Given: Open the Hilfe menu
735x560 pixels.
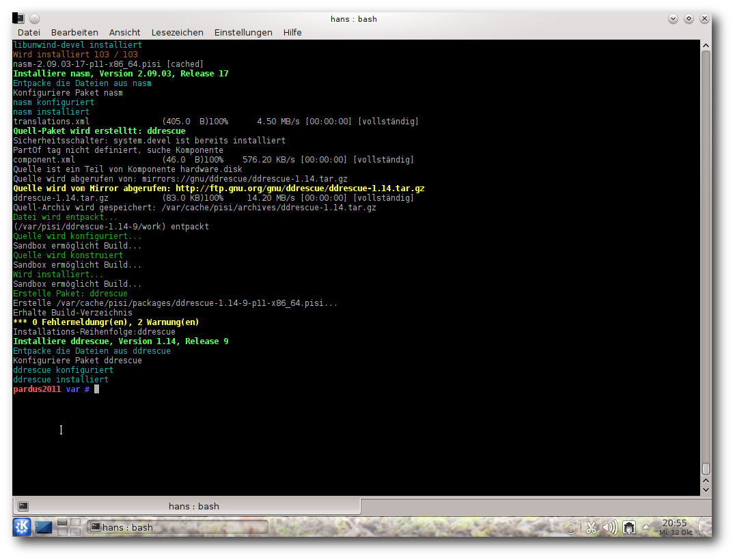Looking at the screenshot, I should 292,32.
